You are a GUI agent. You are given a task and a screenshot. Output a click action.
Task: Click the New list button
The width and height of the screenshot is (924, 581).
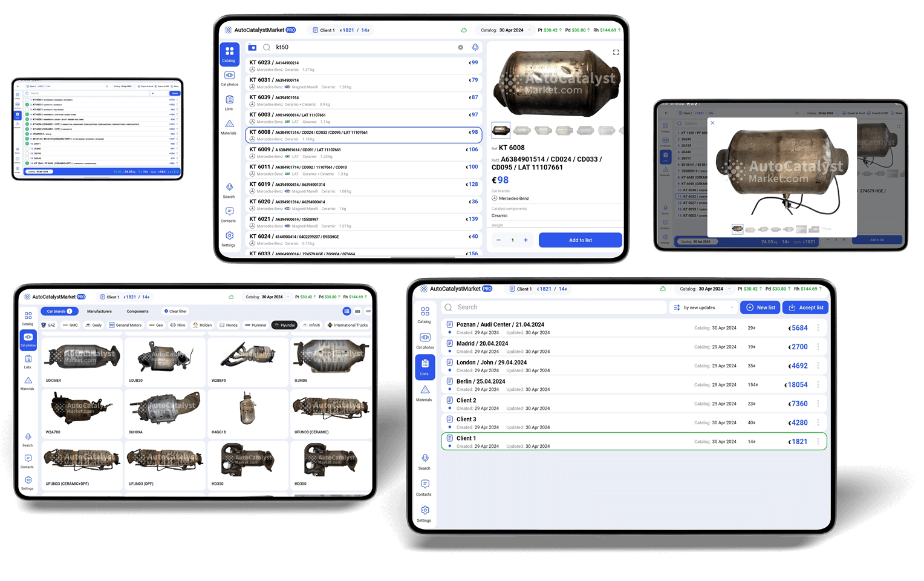tap(760, 307)
